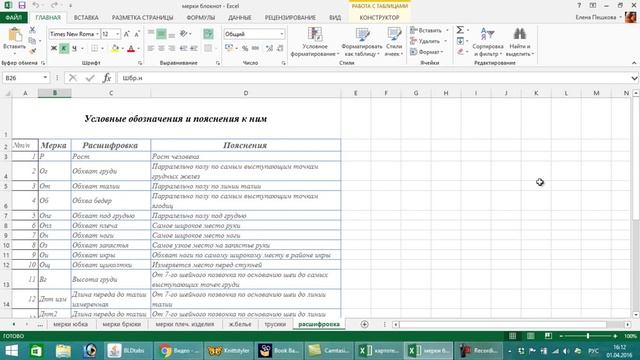Decrease cell indent
The height and width of the screenshot is (360, 640).
tap(183, 48)
